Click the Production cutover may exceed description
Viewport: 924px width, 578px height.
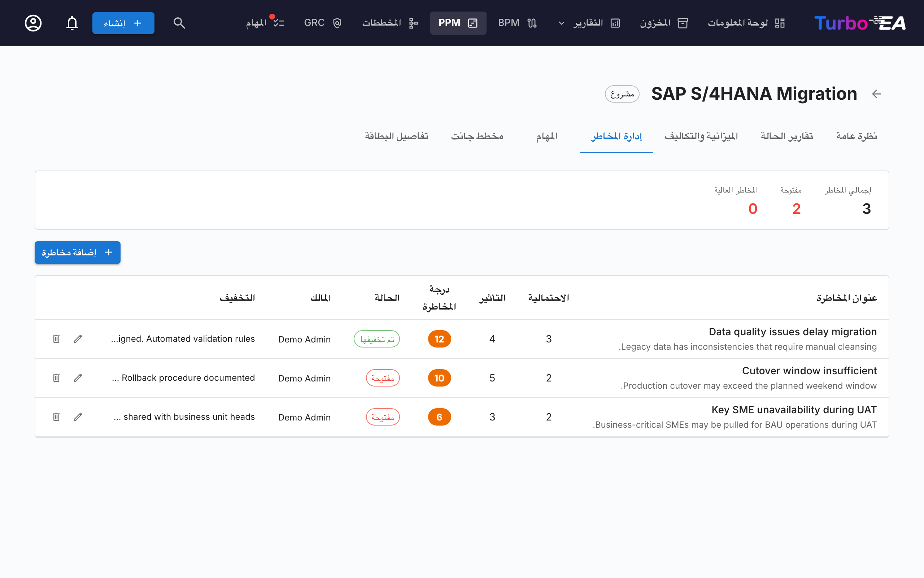tap(749, 386)
